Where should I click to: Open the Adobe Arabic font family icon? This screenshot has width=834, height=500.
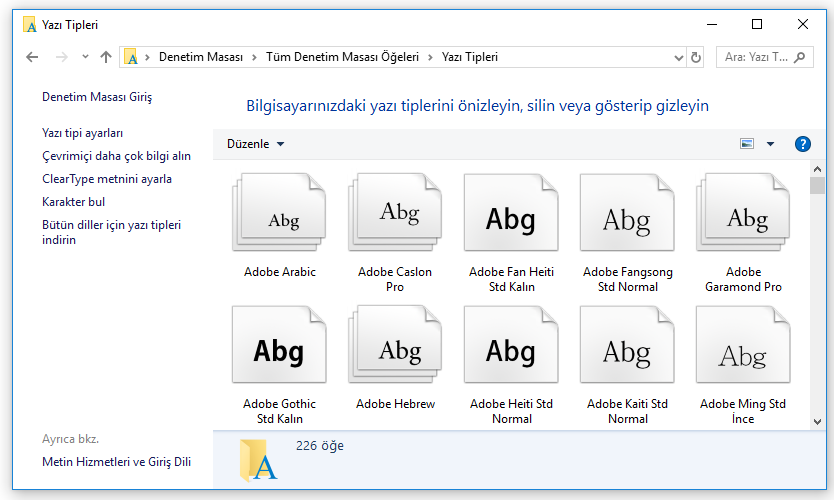[x=279, y=213]
